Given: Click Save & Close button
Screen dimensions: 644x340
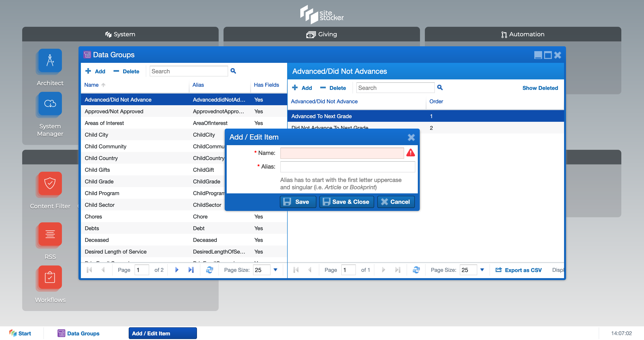Looking at the screenshot, I should click(x=346, y=202).
